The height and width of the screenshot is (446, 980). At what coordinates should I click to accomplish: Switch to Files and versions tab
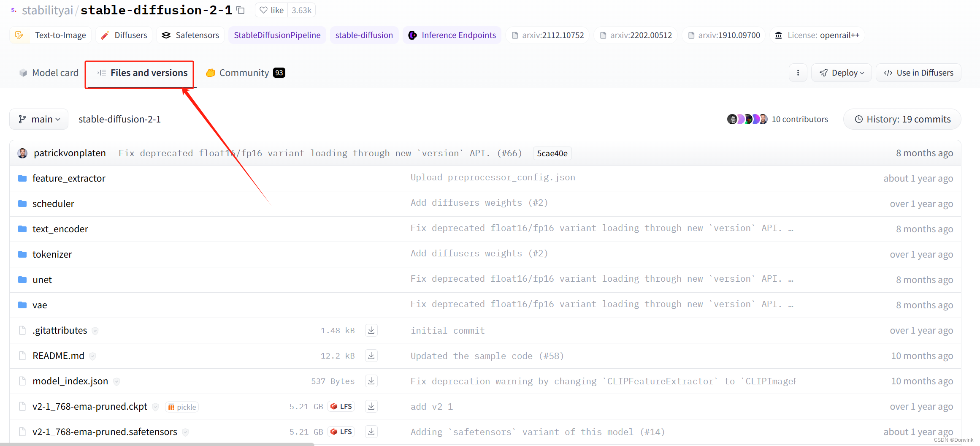(142, 73)
